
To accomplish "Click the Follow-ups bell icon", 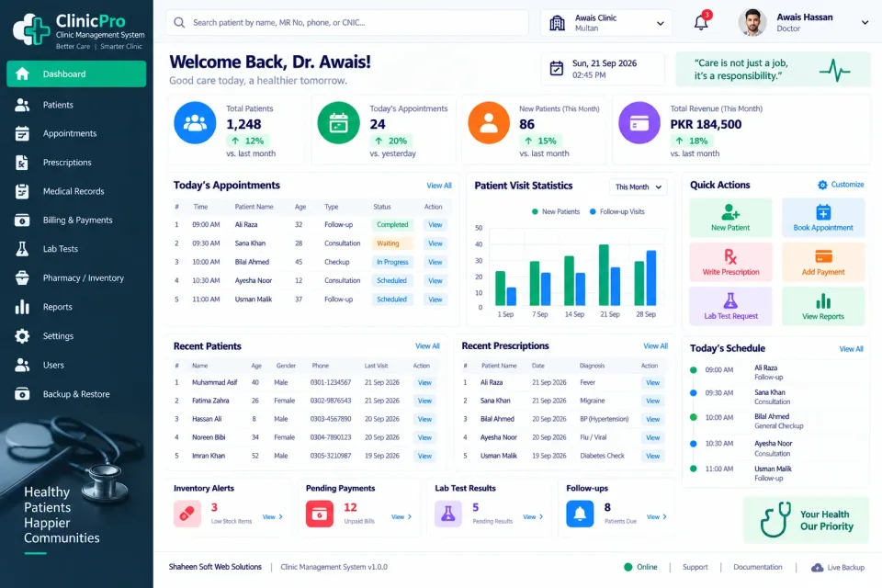I will tap(580, 514).
